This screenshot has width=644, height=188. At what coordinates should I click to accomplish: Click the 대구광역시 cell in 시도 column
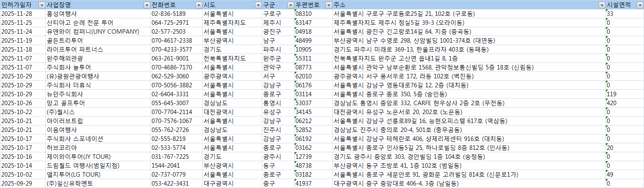[232, 184]
